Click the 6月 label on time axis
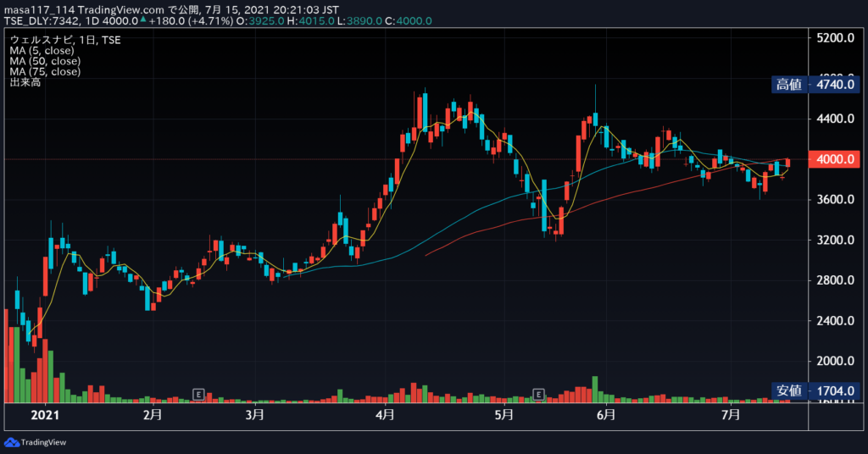868x454 pixels. tap(606, 415)
